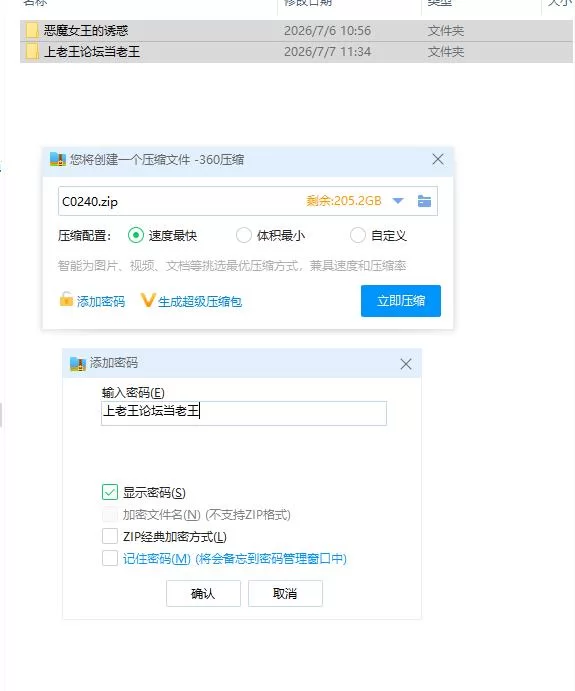The width and height of the screenshot is (575, 691).
Task: Expand the save path dropdown arrow
Action: (398, 201)
